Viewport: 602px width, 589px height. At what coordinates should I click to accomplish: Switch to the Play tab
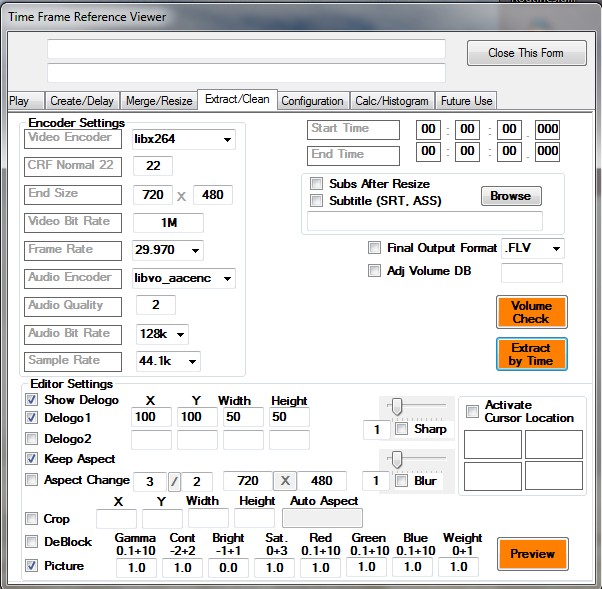(x=25, y=101)
